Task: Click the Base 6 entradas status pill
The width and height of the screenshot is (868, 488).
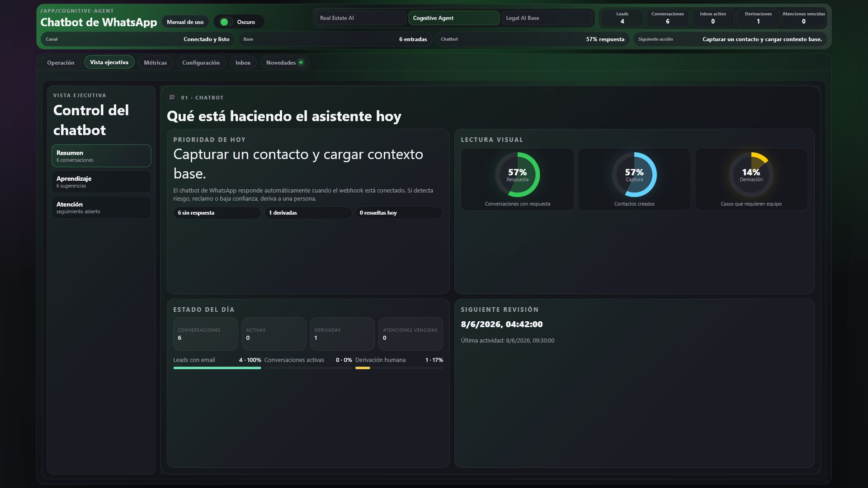Action: [335, 39]
